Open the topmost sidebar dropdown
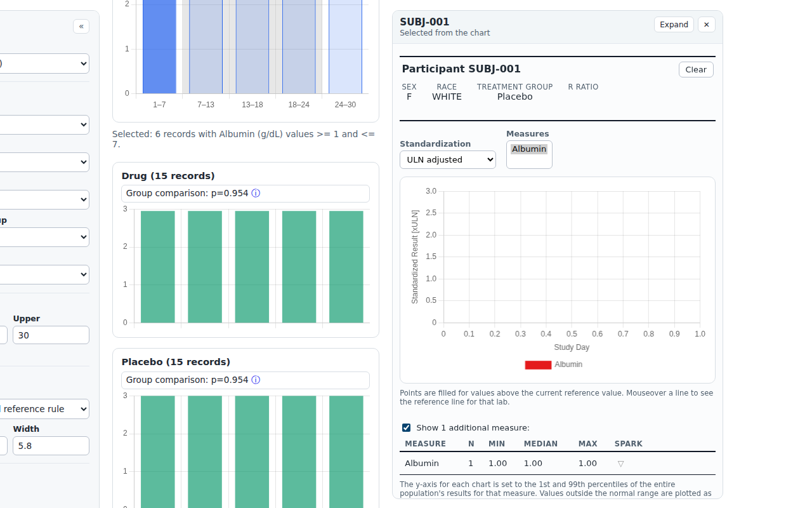The image size is (812, 508). [44, 63]
